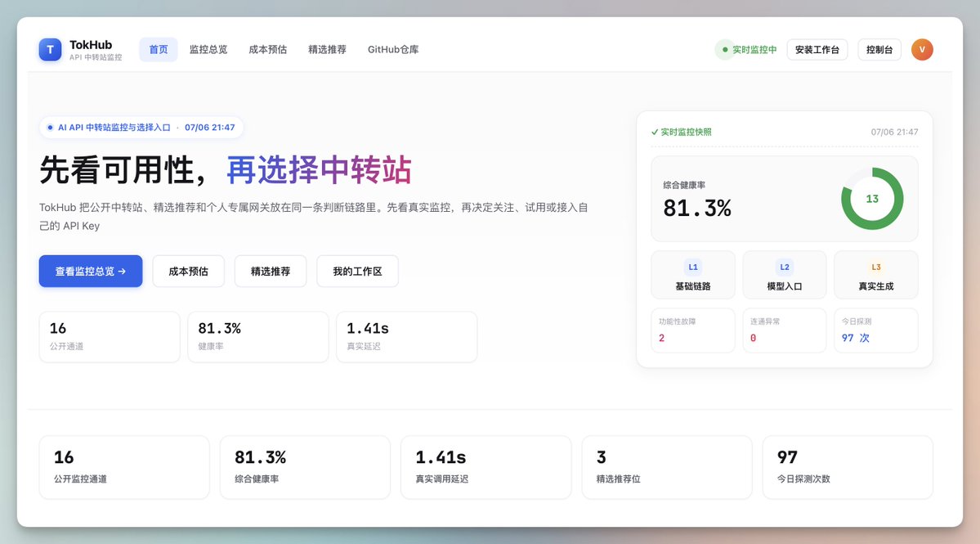Screen dimensions: 980x544
Task: Select the 模型入口 card
Action: 785,275
